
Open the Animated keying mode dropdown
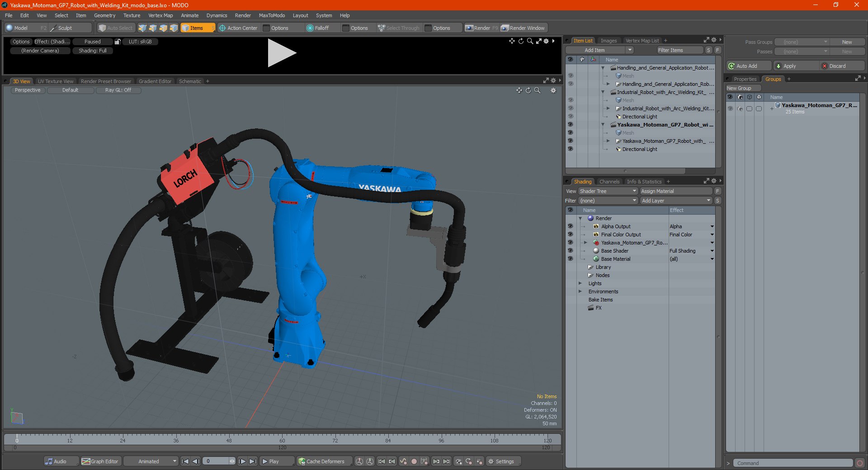(151, 461)
